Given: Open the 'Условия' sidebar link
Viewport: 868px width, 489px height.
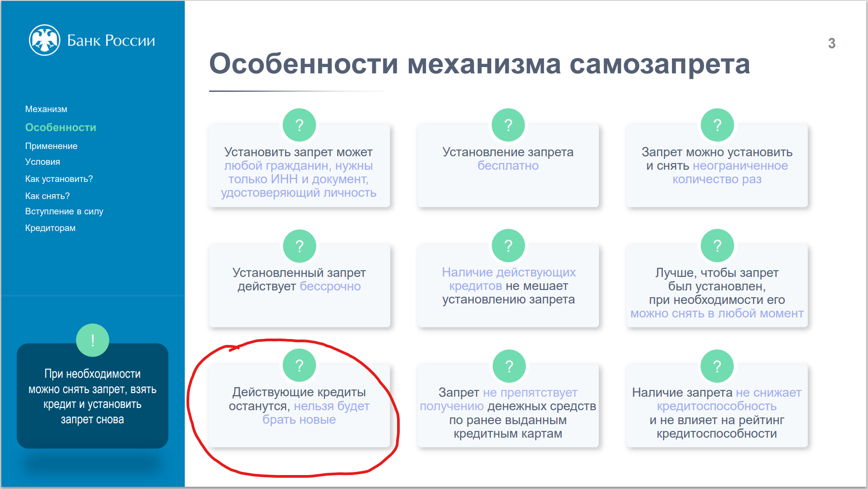Looking at the screenshot, I should click(x=42, y=162).
